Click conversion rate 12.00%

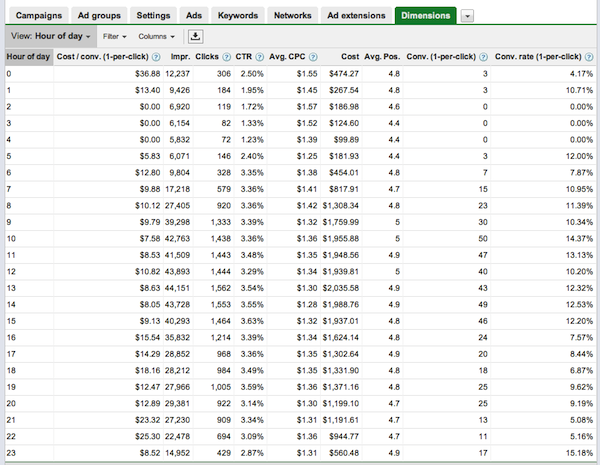click(579, 156)
